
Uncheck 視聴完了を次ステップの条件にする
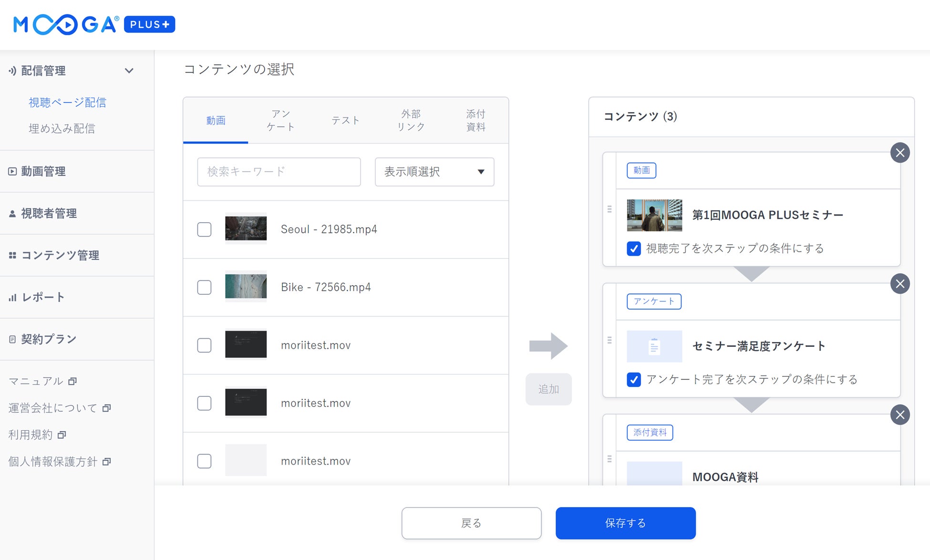[633, 249]
